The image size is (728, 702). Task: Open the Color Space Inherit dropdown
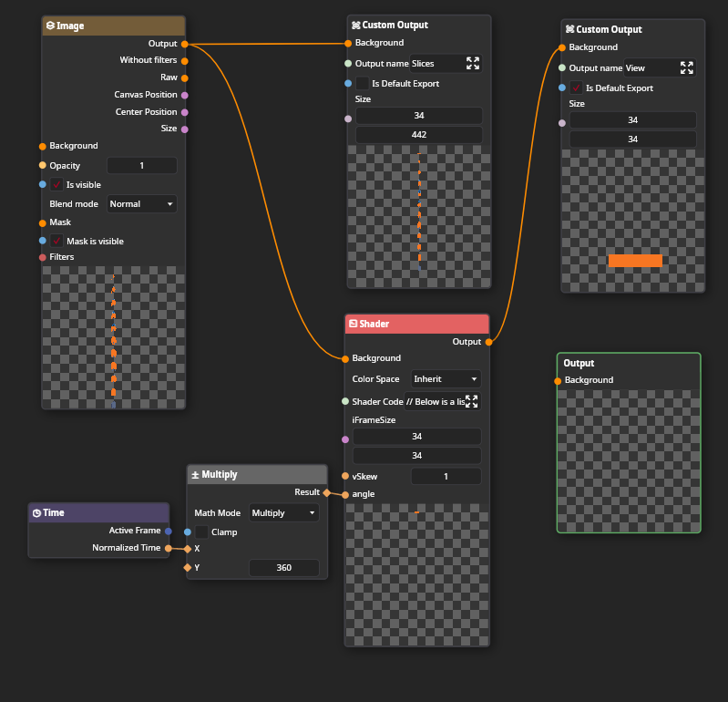pyautogui.click(x=446, y=378)
